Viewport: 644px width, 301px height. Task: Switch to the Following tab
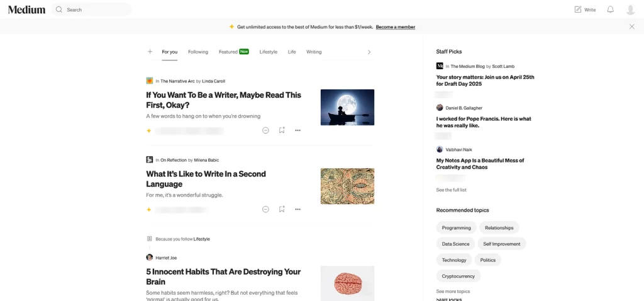[197, 52]
